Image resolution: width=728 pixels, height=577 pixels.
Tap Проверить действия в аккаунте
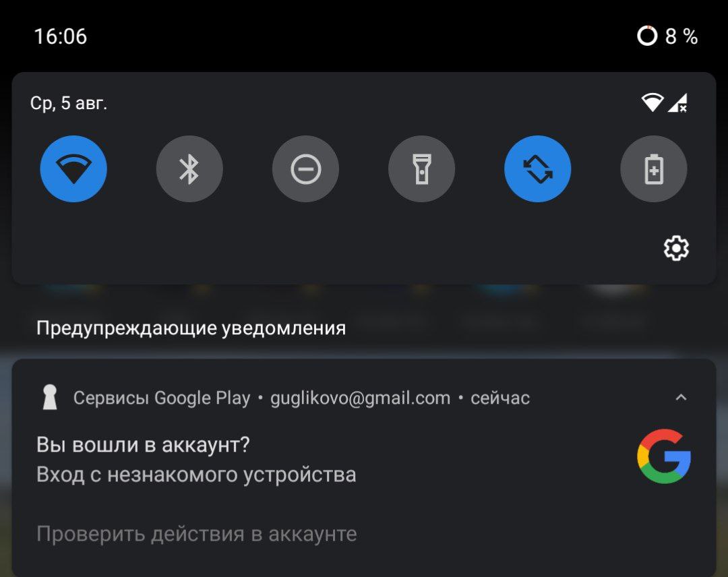click(196, 534)
